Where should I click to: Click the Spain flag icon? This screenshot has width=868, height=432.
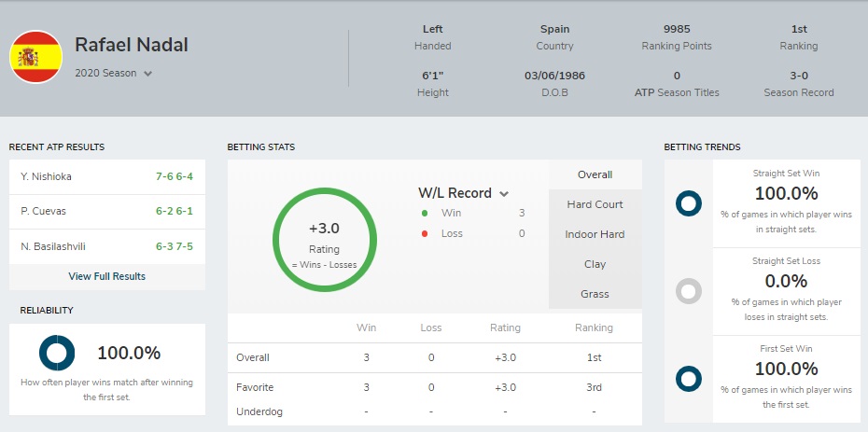click(x=36, y=57)
